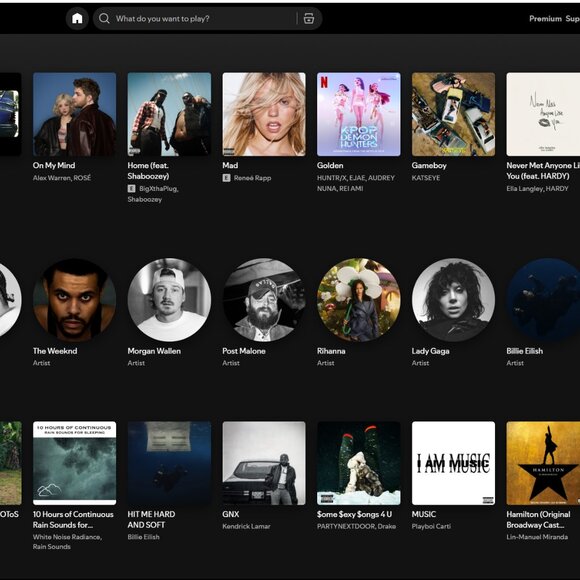This screenshot has height=580, width=580.
Task: Click '10 Hours of Continuous Rain Sounds for...' title
Action: point(73,519)
